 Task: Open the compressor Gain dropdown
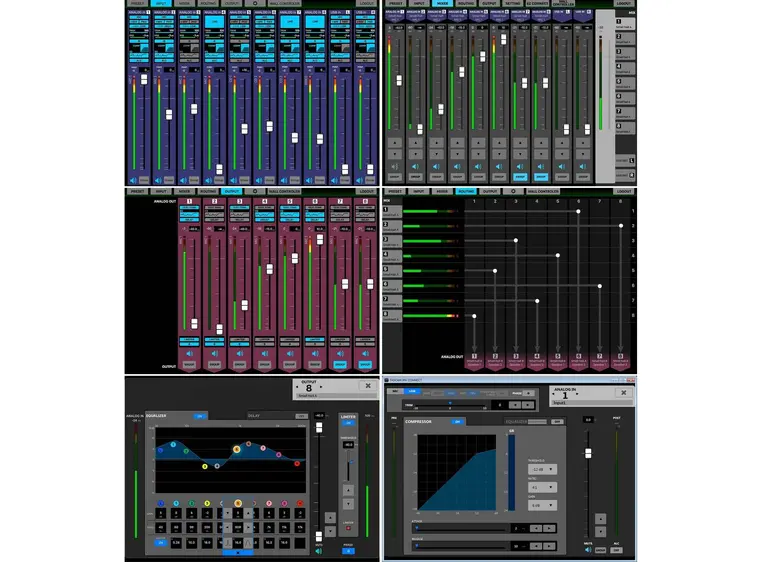[x=542, y=505]
